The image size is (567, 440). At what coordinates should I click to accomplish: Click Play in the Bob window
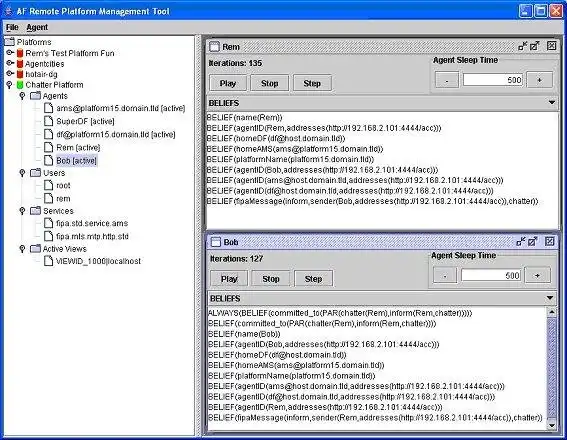pos(229,279)
